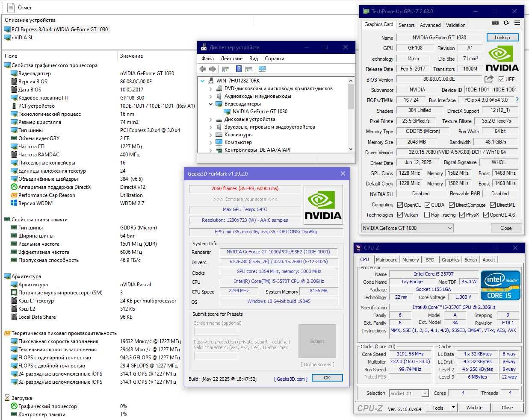This screenshot has width=529, height=420.
Task: Click the Back arrow in Device Manager toolbar
Action: click(203, 69)
